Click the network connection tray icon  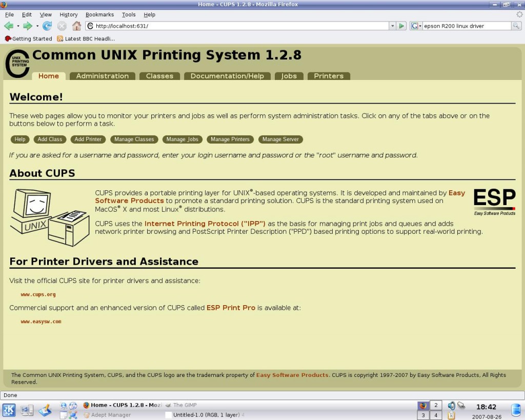point(461,405)
